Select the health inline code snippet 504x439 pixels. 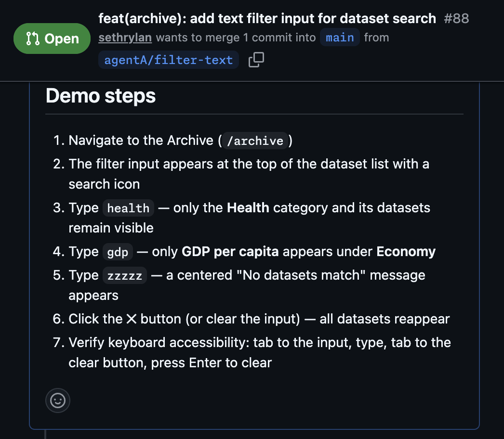pyautogui.click(x=128, y=208)
